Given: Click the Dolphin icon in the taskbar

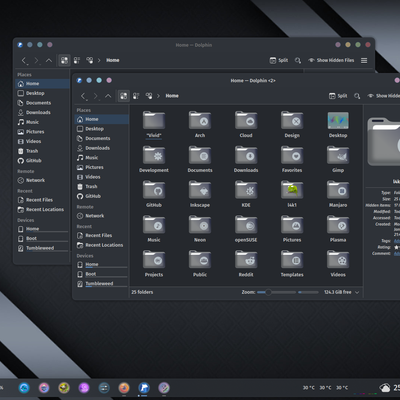Looking at the screenshot, I should click(x=144, y=388).
